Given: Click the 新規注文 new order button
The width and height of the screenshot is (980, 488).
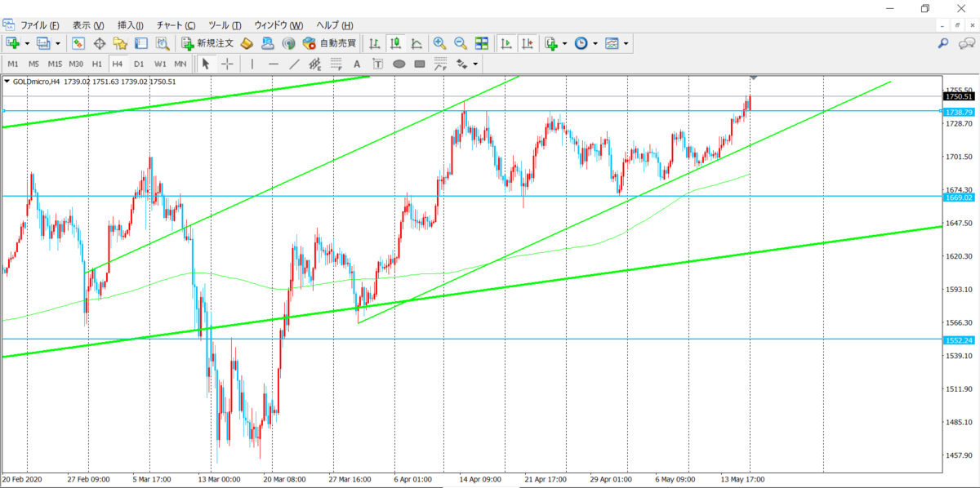Looking at the screenshot, I should [x=208, y=43].
